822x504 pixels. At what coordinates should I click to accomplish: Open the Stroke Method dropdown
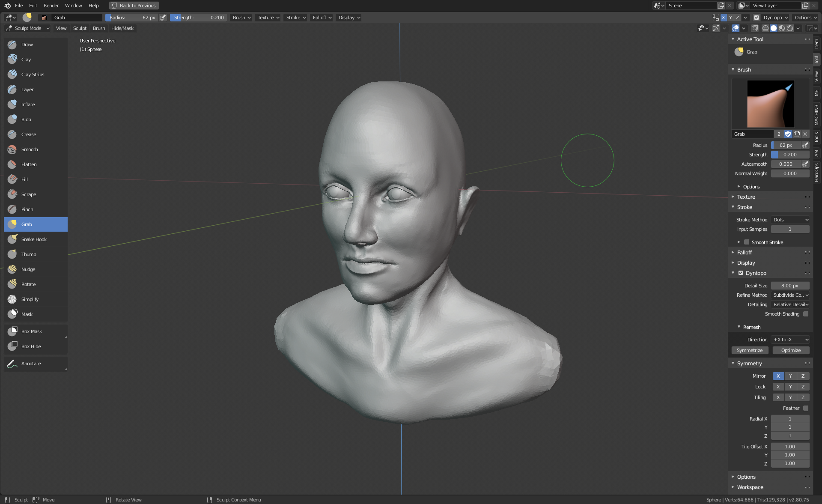[790, 220]
